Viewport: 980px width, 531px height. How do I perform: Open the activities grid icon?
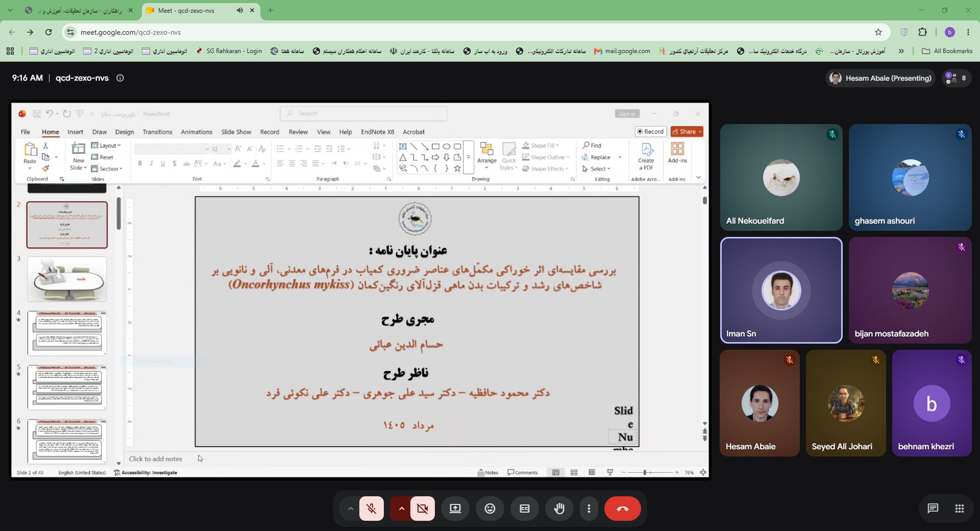[x=959, y=509]
